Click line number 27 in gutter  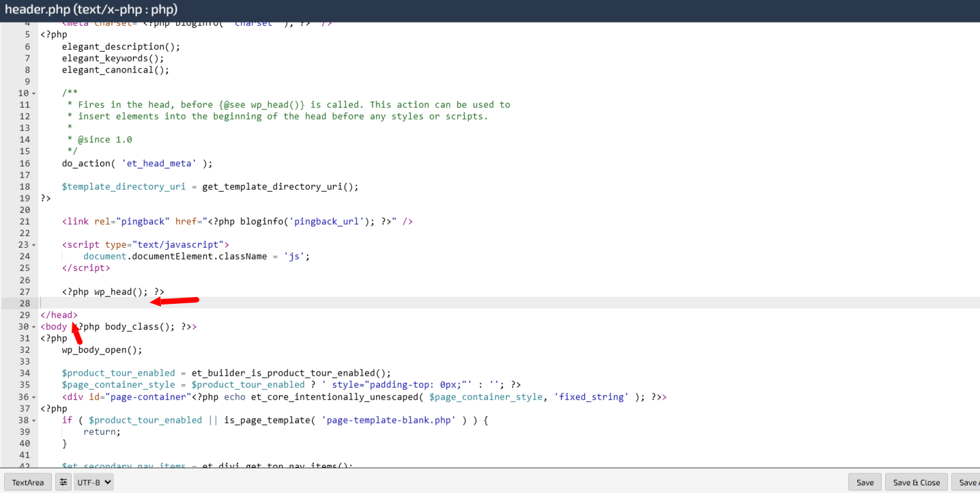[x=25, y=292]
